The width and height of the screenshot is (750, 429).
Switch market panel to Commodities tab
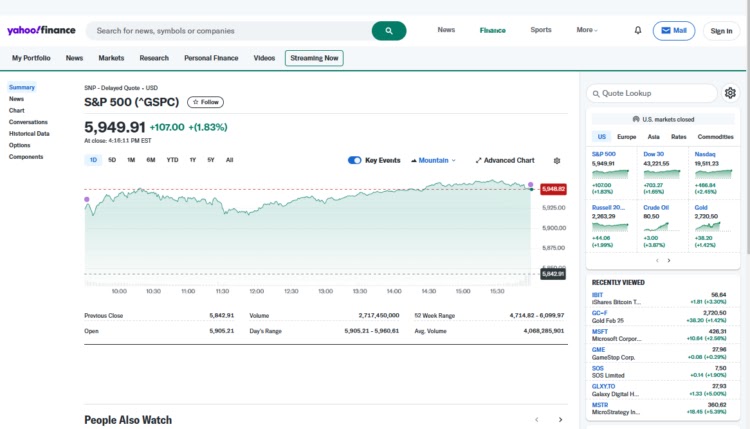click(715, 137)
